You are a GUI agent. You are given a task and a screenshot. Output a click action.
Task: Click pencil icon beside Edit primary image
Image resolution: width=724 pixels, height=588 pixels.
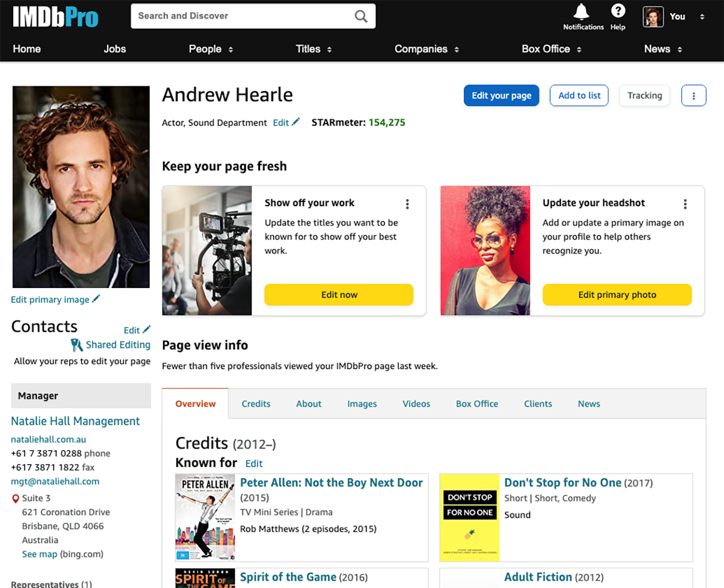pyautogui.click(x=96, y=299)
